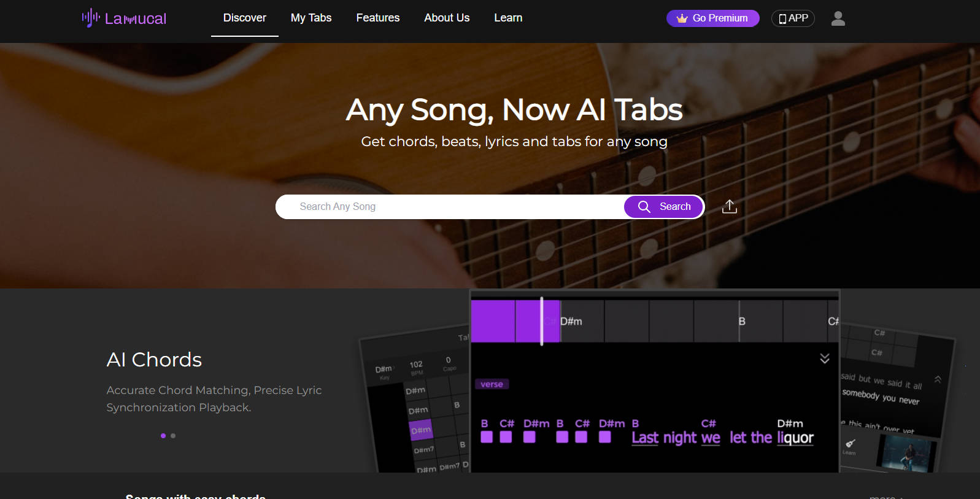
Task: Expand the double-chevron down arrow in preview
Action: (x=825, y=358)
